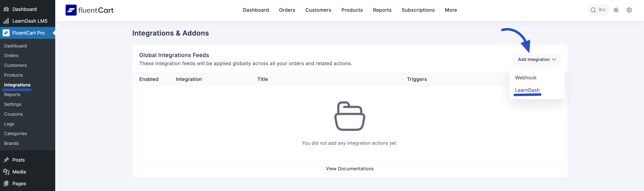The height and width of the screenshot is (191, 644).
Task: Open View Documentations link
Action: (349, 169)
